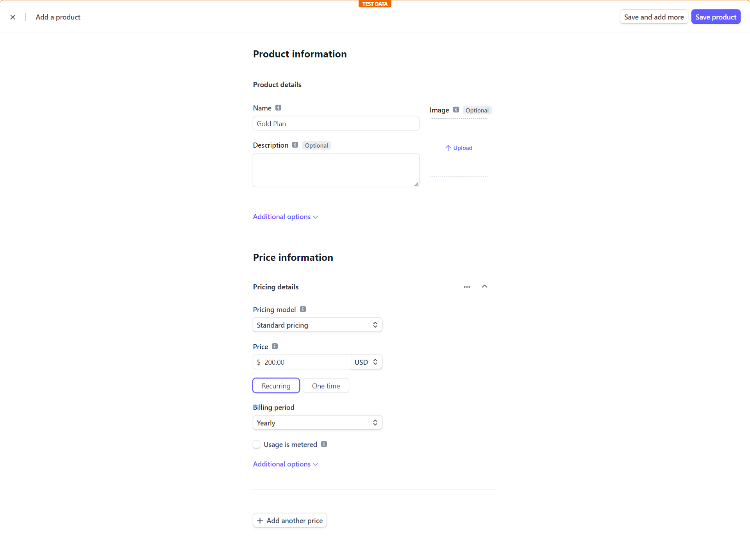Click the Billing period label

pyautogui.click(x=273, y=407)
